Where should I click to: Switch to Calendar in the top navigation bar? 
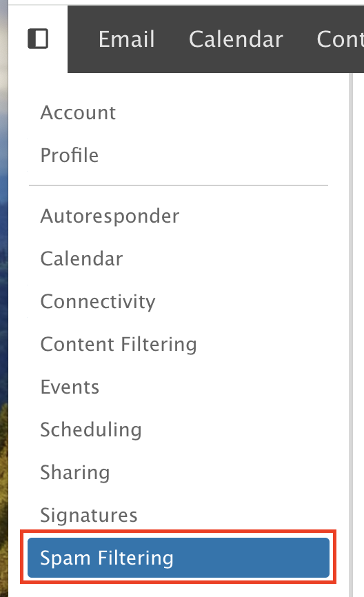pos(236,39)
